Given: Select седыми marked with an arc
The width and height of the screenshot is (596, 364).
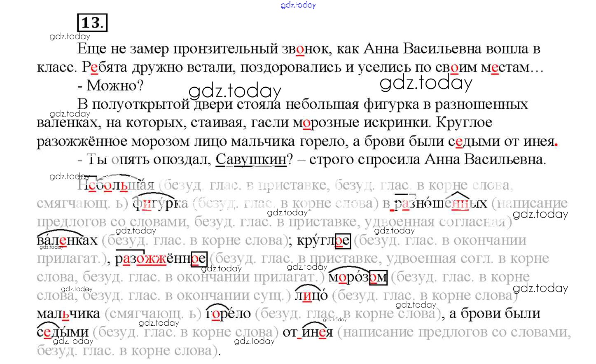Looking at the screenshot, I should (x=62, y=332).
